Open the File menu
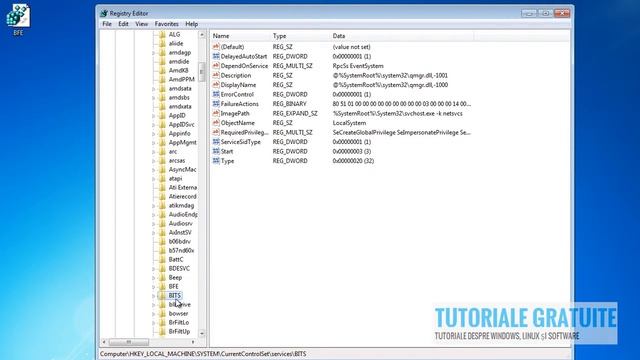The width and height of the screenshot is (640, 360). click(107, 24)
